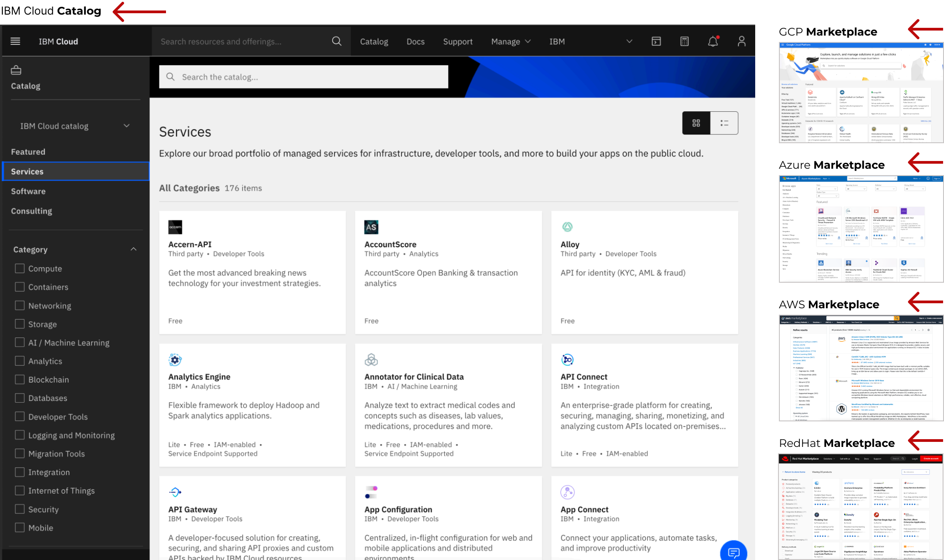Click the list view layout icon
The width and height of the screenshot is (944, 560).
[725, 122]
